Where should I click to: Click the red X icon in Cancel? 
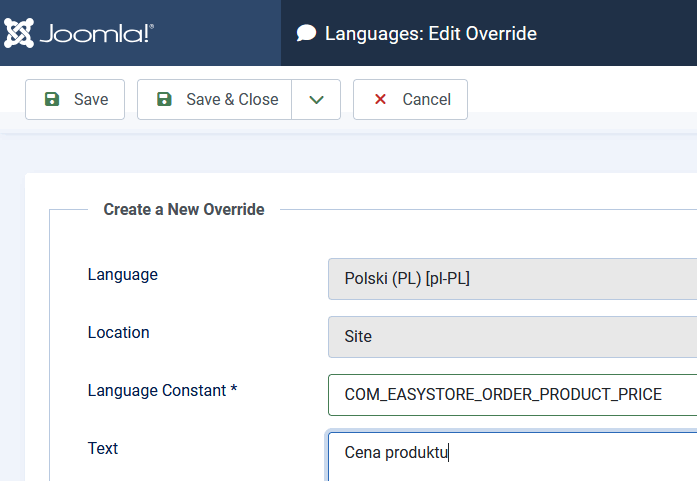coord(380,100)
